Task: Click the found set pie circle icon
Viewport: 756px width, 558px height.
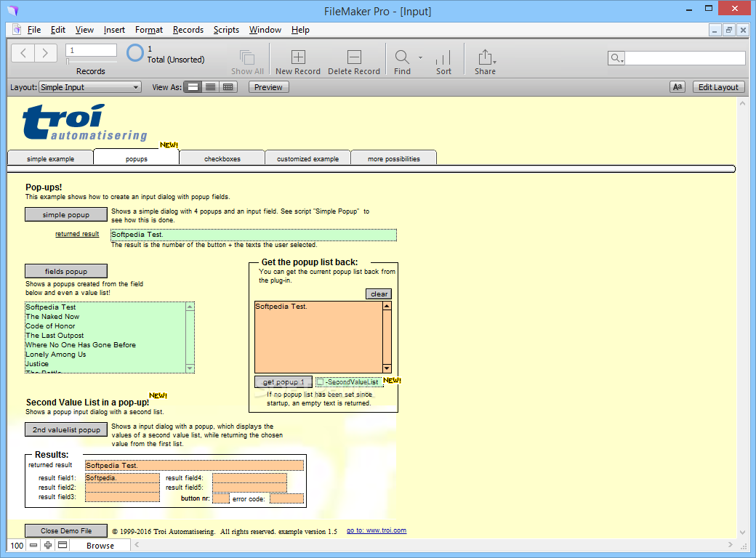Action: tap(135, 53)
